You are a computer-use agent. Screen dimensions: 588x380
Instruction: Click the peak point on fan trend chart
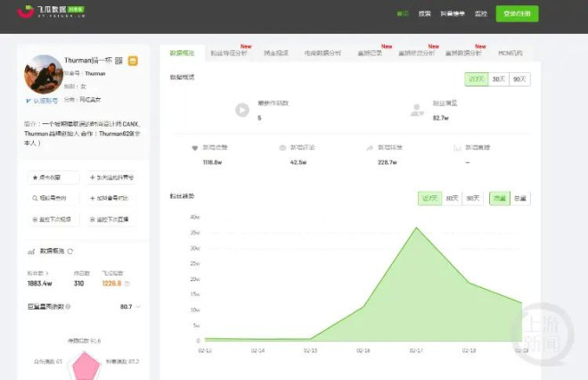click(x=416, y=227)
